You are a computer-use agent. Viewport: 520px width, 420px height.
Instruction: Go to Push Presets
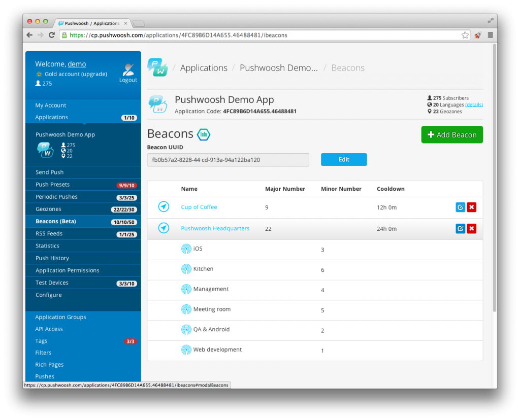52,185
